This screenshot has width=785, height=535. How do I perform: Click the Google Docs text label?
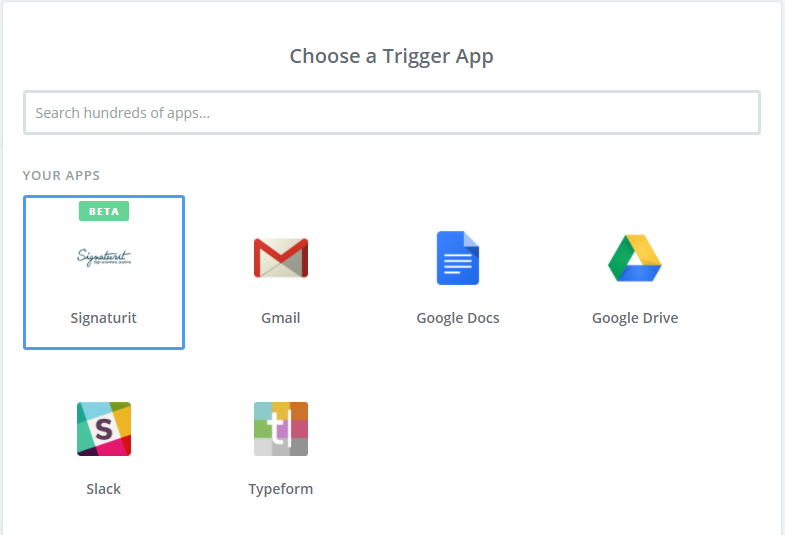tap(458, 318)
